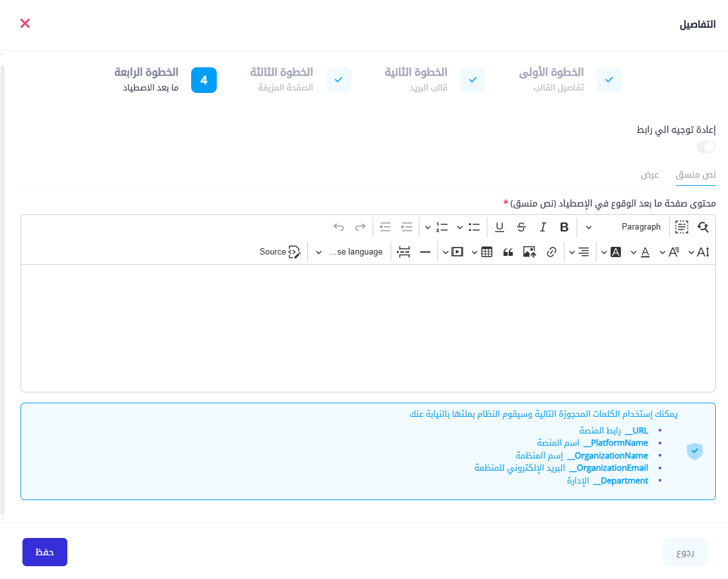Switch to the عرض tab
Viewport: 728px width, 579px height.
(650, 175)
